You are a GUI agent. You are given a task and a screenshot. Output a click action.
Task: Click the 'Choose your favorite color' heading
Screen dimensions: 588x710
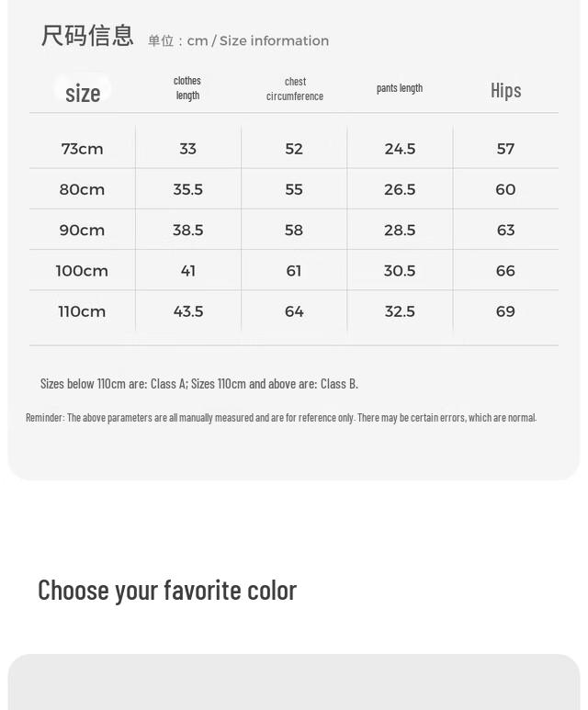pos(167,590)
